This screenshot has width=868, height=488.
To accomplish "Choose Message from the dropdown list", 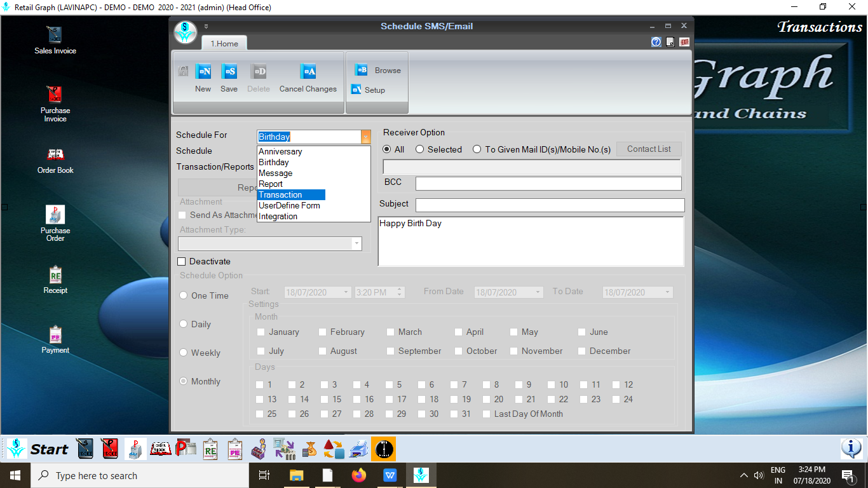I will pos(275,173).
